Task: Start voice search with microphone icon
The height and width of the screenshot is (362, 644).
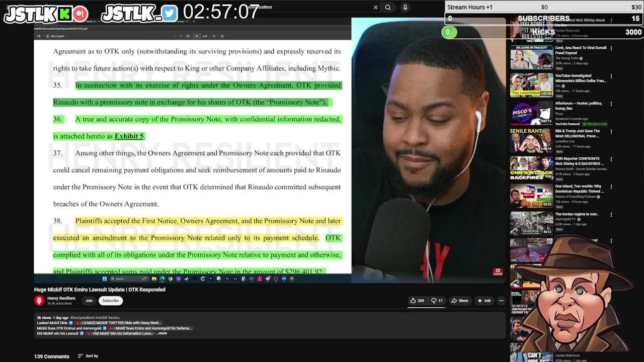Action: click(x=405, y=8)
